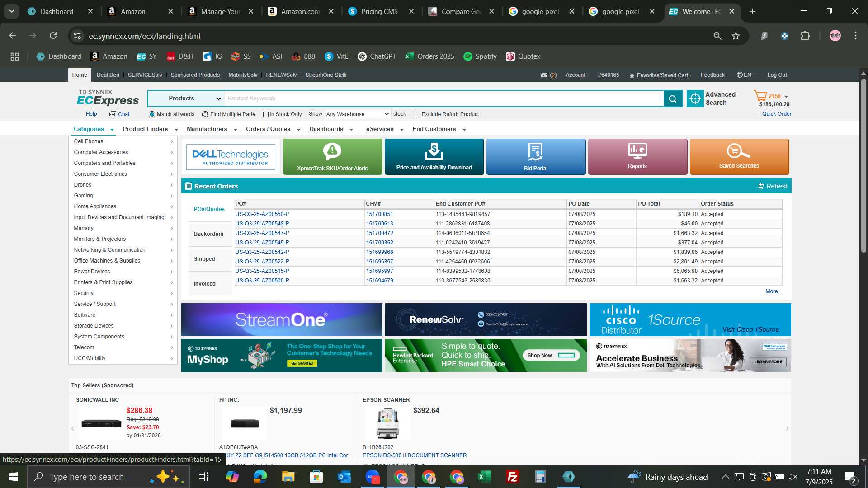Select the Find Multiple Part# radio button

(x=205, y=114)
